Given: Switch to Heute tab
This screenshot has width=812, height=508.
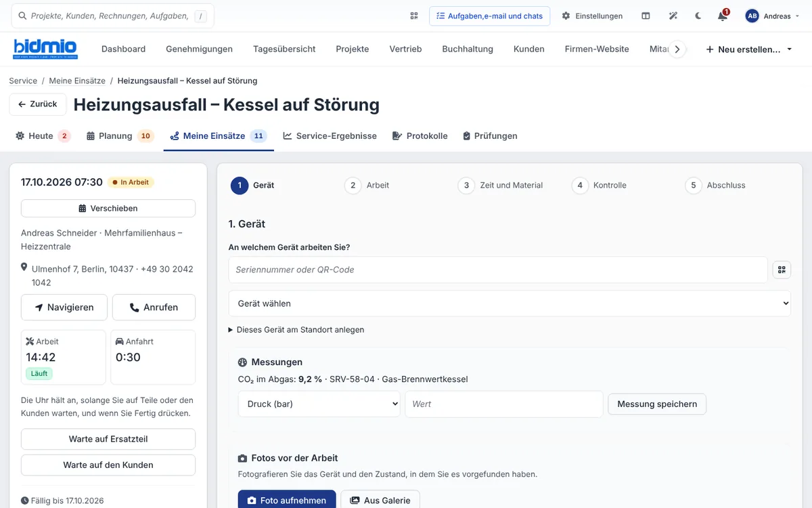Looking at the screenshot, I should pos(43,135).
